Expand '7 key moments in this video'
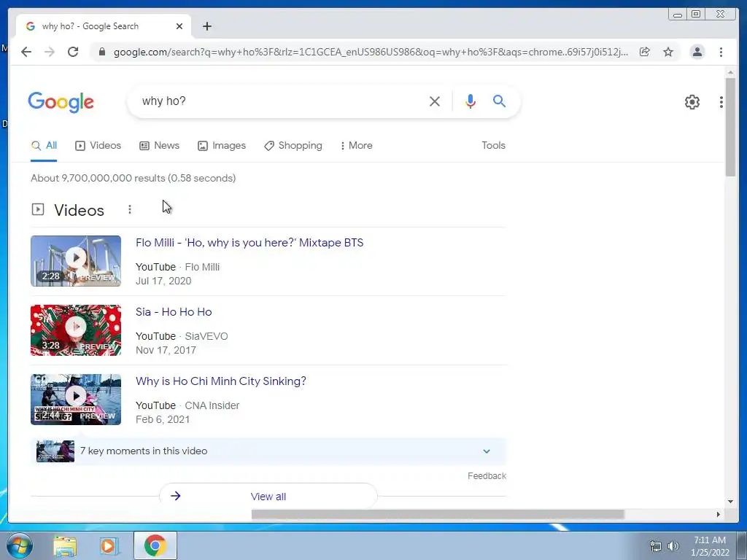The width and height of the screenshot is (747, 560). [268, 451]
